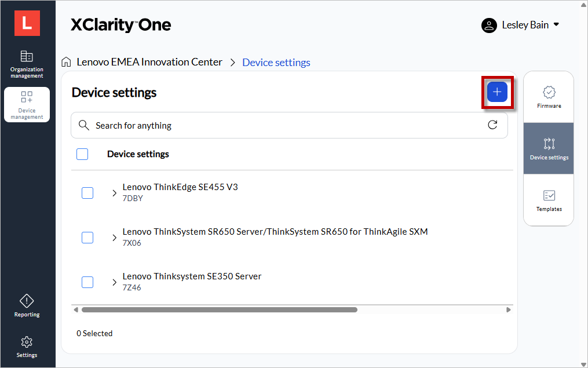The image size is (588, 368).
Task: Open the Templates panel
Action: tap(548, 200)
